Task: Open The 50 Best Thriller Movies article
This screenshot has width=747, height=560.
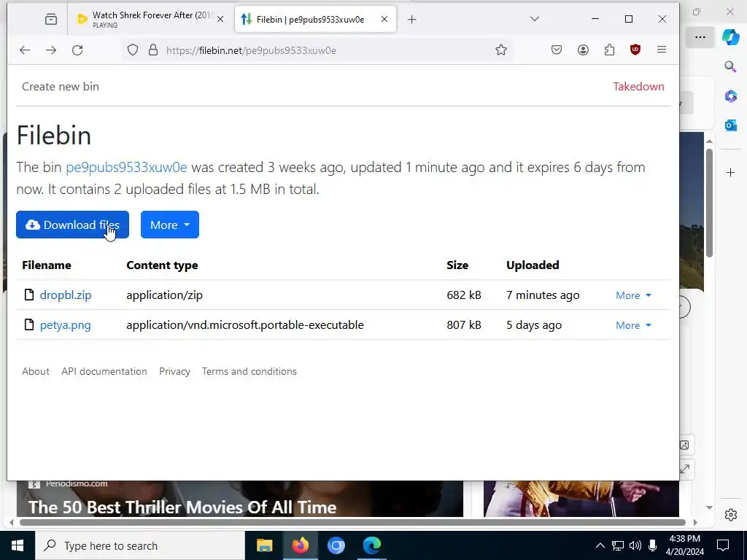Action: point(182,507)
